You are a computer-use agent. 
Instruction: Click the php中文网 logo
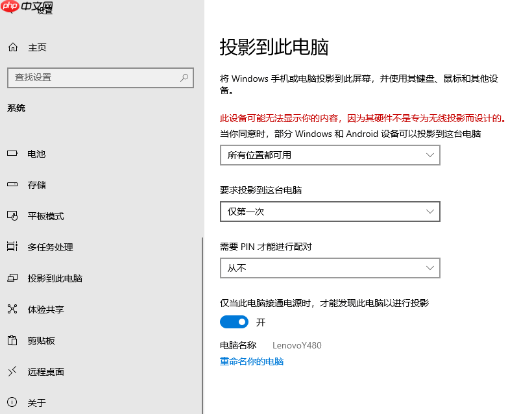pyautogui.click(x=26, y=8)
